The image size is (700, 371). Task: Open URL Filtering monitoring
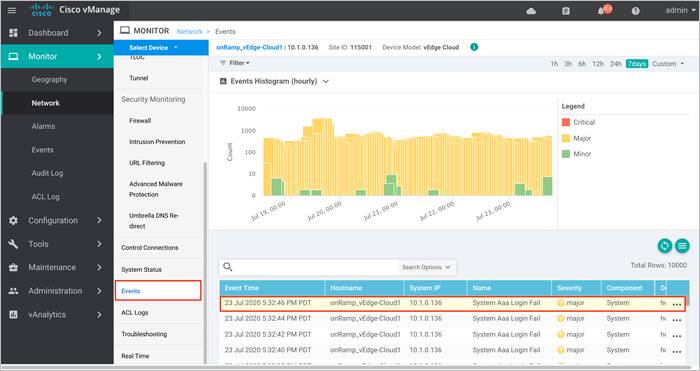tap(147, 163)
